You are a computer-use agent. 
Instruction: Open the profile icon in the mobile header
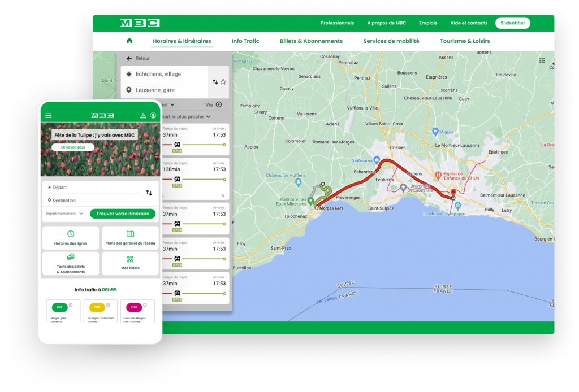153,116
